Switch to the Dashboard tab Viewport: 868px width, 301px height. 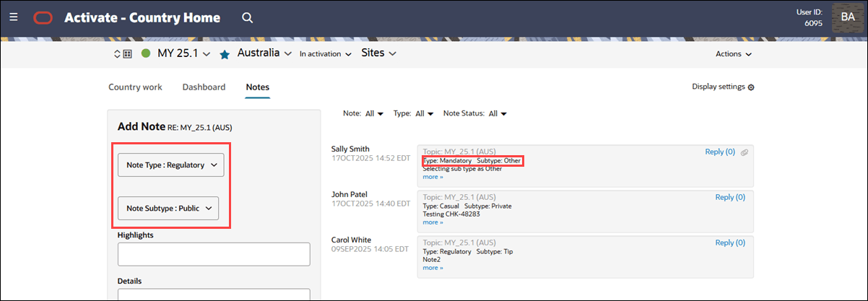204,87
